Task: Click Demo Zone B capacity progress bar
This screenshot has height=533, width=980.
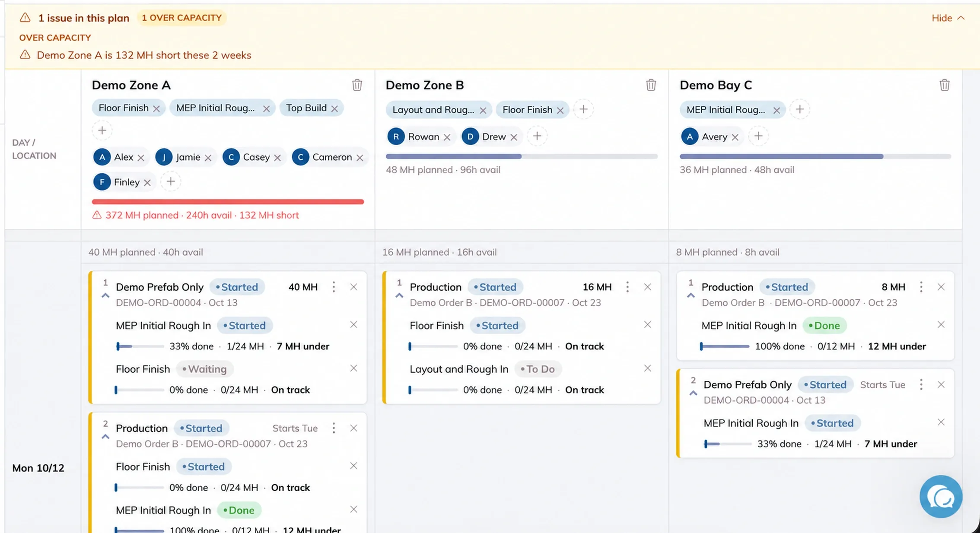Action: pyautogui.click(x=522, y=156)
